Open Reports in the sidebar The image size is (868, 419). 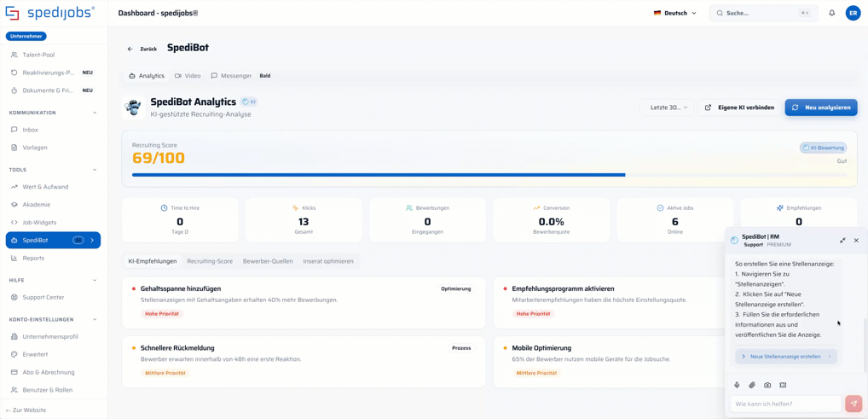[53, 258]
